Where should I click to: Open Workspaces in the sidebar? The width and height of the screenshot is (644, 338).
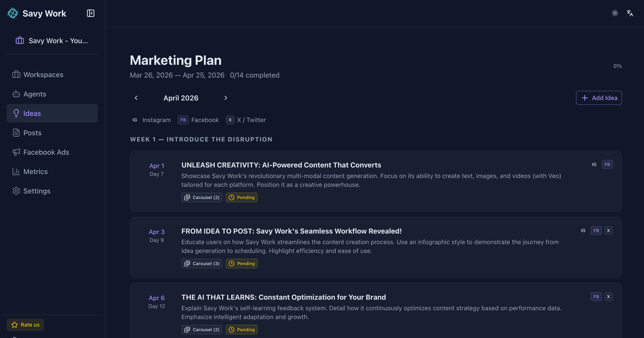43,74
